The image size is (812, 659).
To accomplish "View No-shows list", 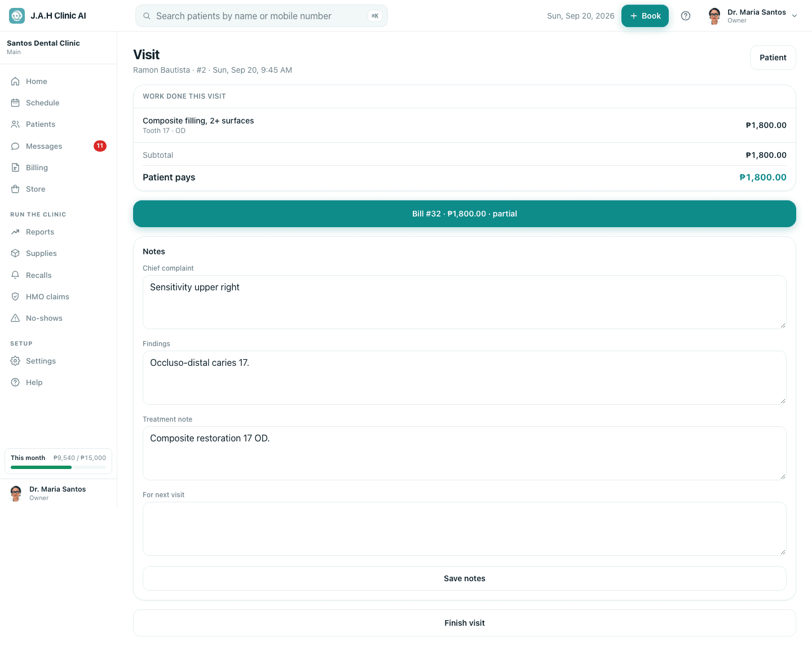I will pos(59,318).
